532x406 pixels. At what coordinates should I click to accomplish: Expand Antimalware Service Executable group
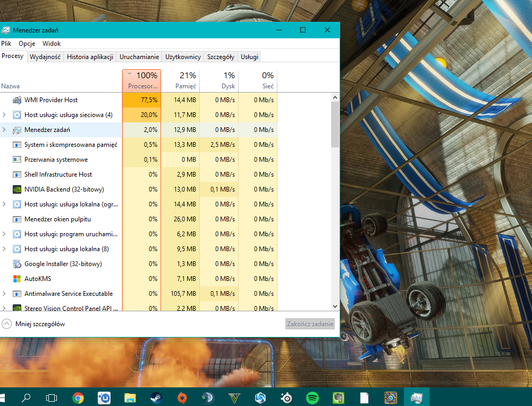coord(4,294)
